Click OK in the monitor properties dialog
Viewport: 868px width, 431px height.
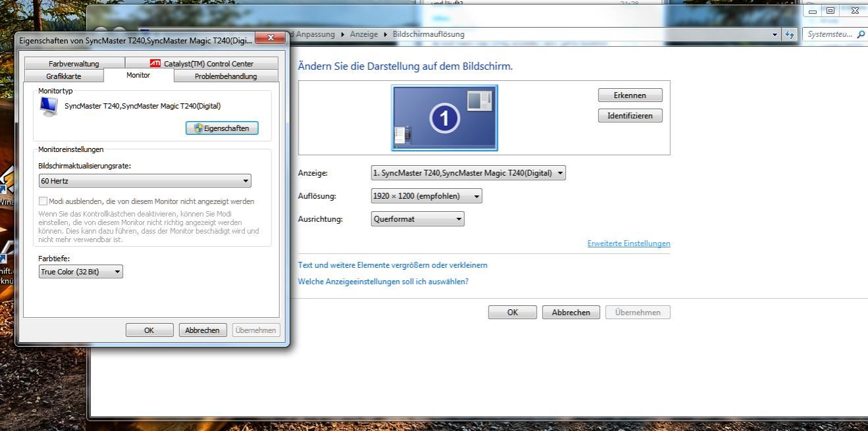(149, 330)
